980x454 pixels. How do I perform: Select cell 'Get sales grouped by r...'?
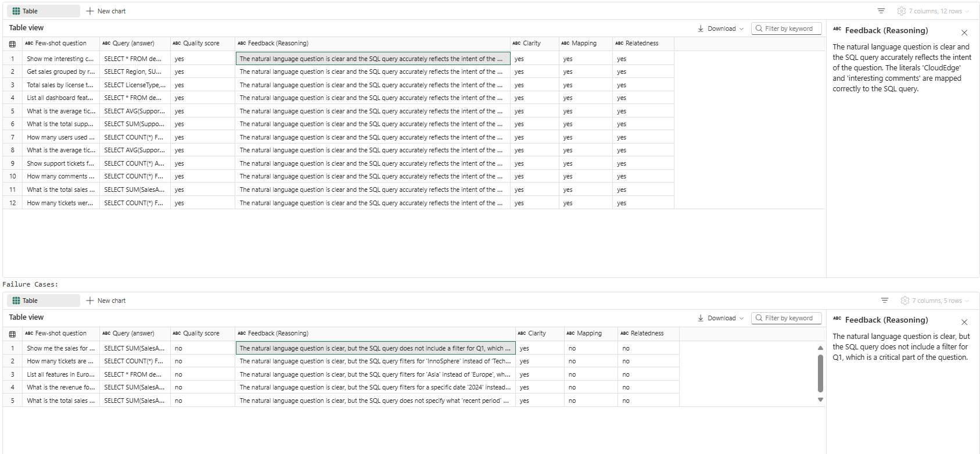61,72
